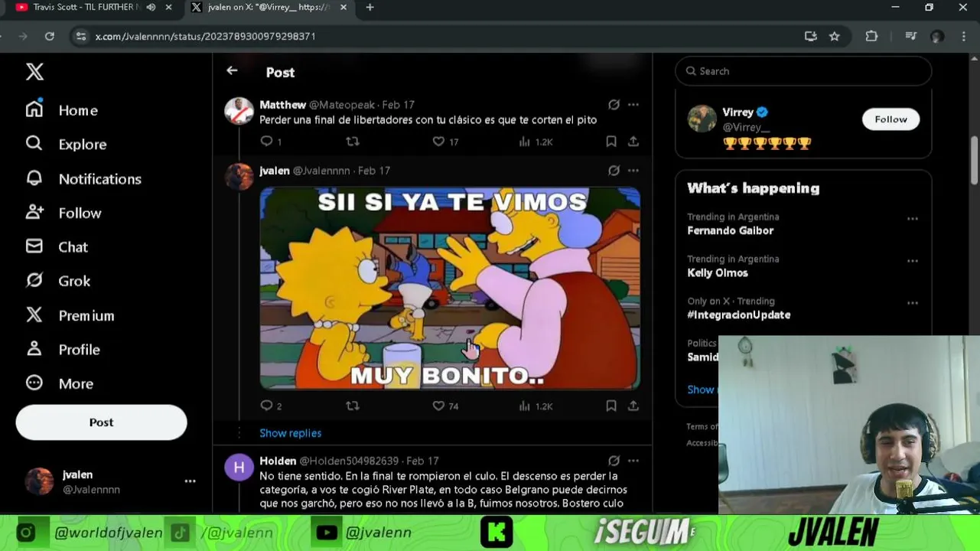View analytics on Matthew's post

[x=536, y=142]
